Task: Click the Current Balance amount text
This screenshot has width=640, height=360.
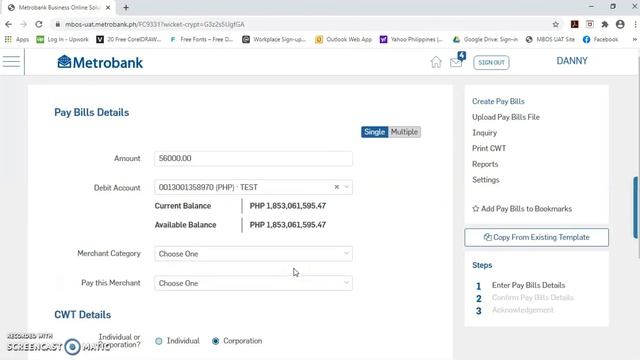Action: click(x=288, y=206)
